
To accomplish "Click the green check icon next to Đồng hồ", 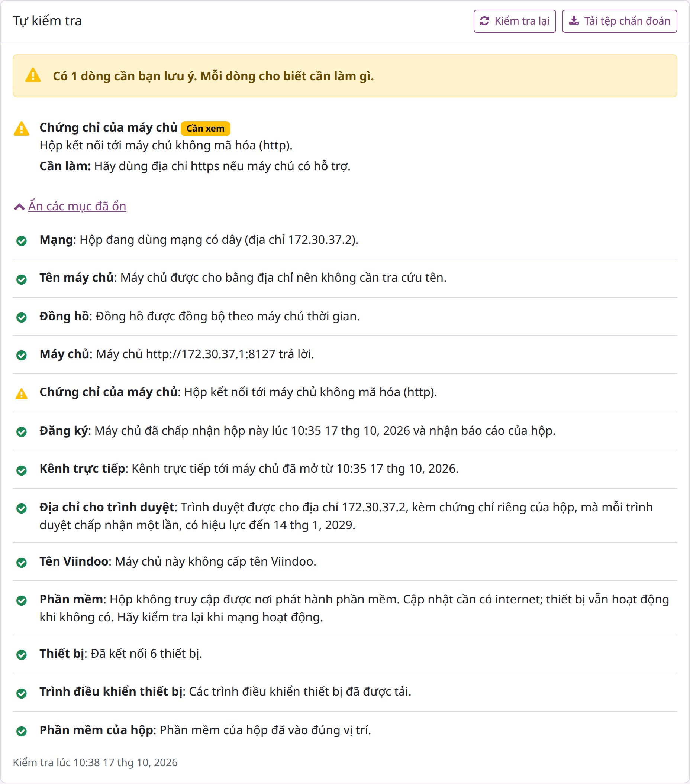I will click(22, 317).
